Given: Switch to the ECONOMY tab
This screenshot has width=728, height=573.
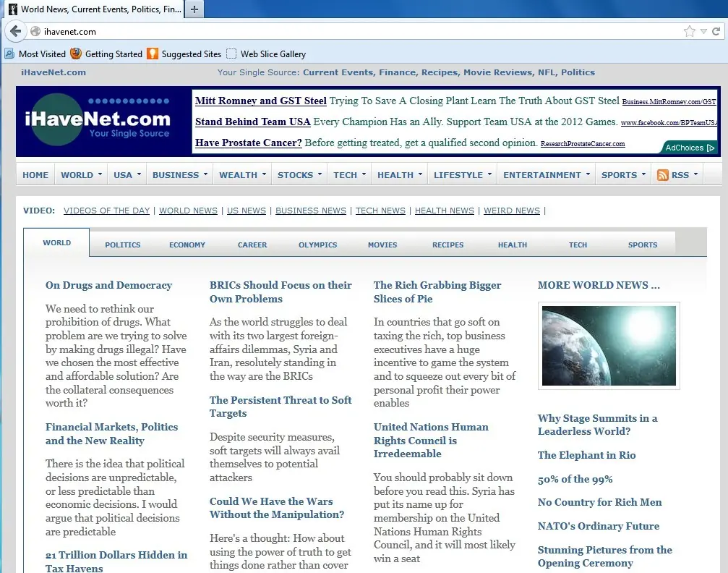Looking at the screenshot, I should (x=187, y=245).
